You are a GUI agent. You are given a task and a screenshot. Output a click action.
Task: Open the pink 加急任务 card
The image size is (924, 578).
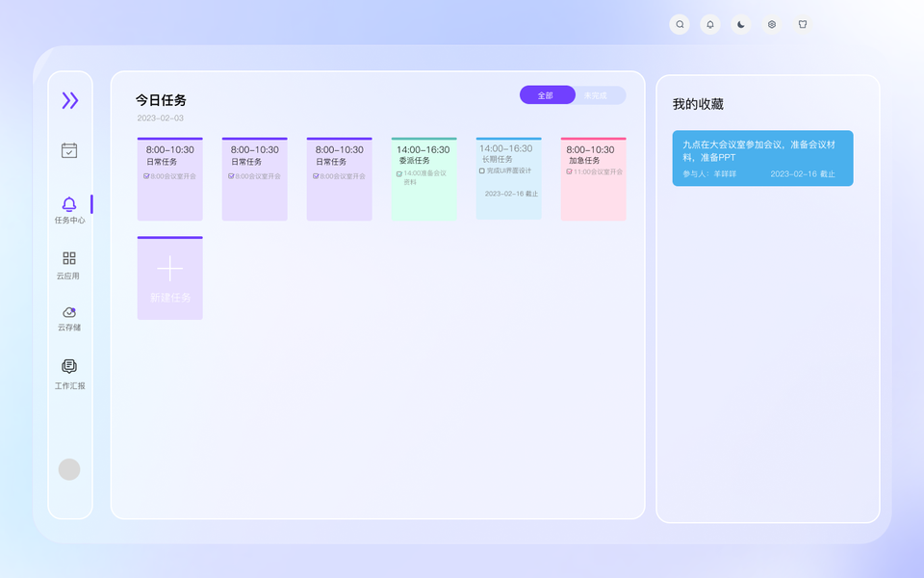tap(594, 179)
